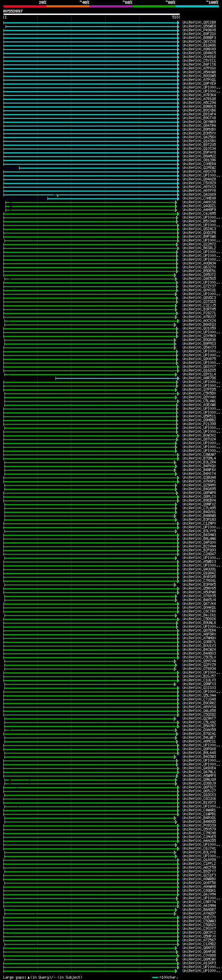Select hit UniRef100_Q9NFX3

(x=199, y=684)
